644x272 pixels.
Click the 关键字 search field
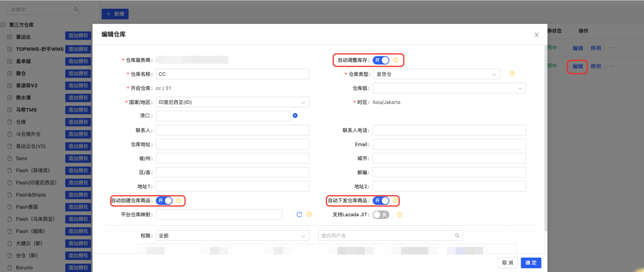point(44,9)
